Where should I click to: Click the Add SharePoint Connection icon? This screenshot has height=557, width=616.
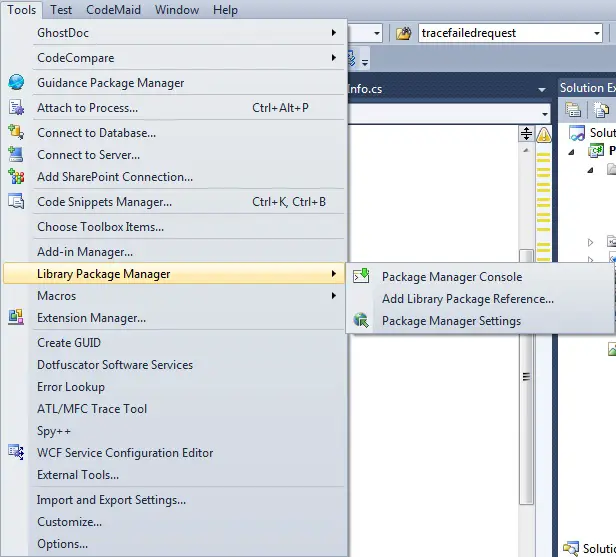click(x=16, y=176)
